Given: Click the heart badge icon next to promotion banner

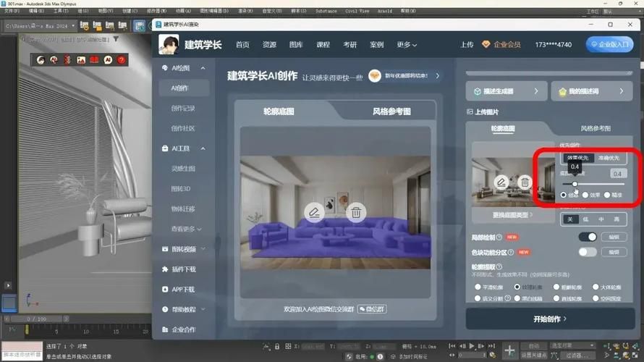Looking at the screenshot, I should (x=375, y=76).
